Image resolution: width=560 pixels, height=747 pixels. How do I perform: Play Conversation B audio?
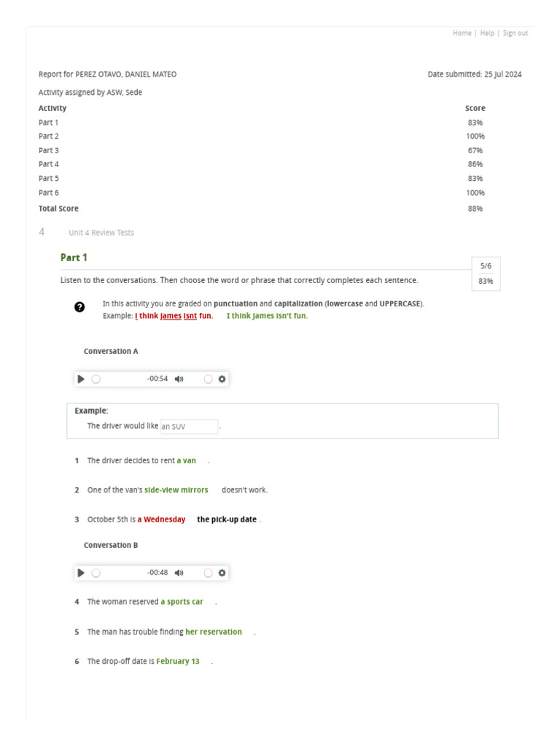point(81,573)
